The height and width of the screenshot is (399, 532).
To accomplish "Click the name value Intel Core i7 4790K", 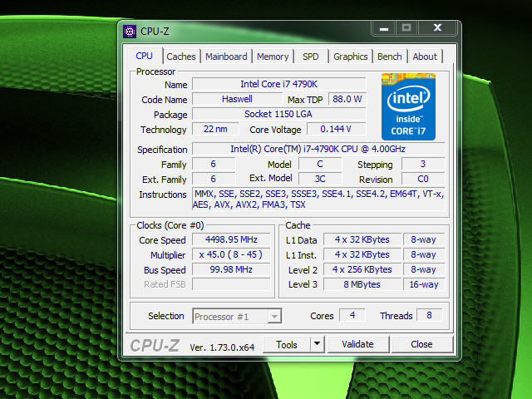I will pyautogui.click(x=279, y=84).
